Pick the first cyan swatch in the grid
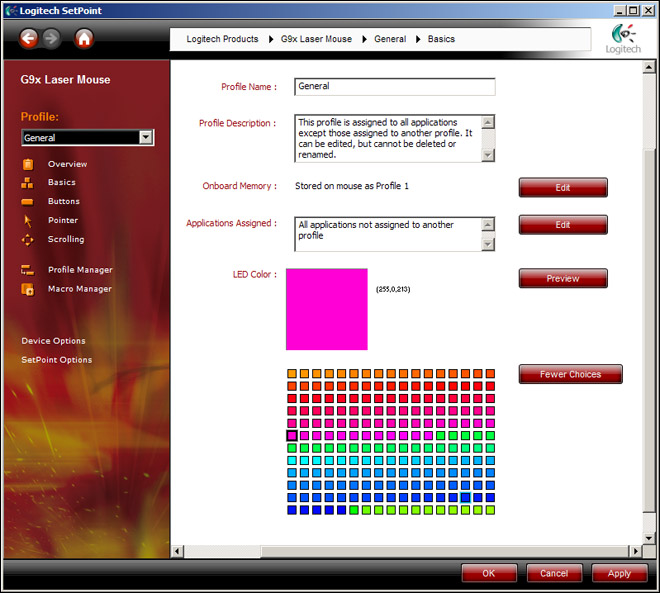 (292, 460)
